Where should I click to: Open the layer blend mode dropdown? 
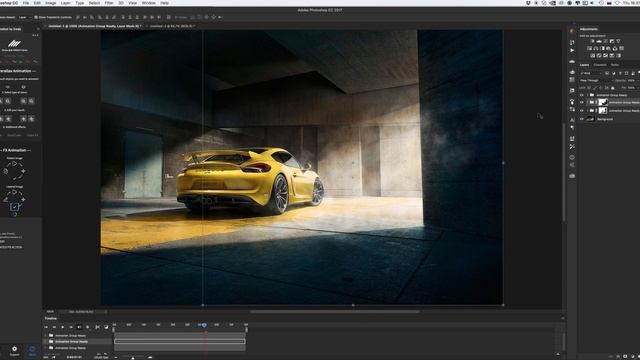[595, 80]
